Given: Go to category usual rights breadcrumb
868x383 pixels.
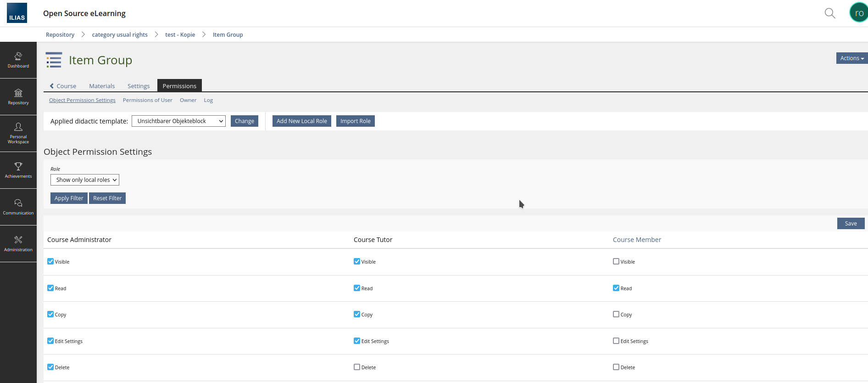Looking at the screenshot, I should coord(120,35).
